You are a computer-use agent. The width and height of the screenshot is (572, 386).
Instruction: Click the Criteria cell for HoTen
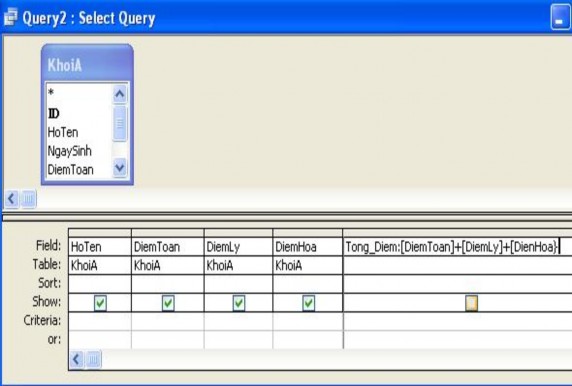pyautogui.click(x=100, y=321)
